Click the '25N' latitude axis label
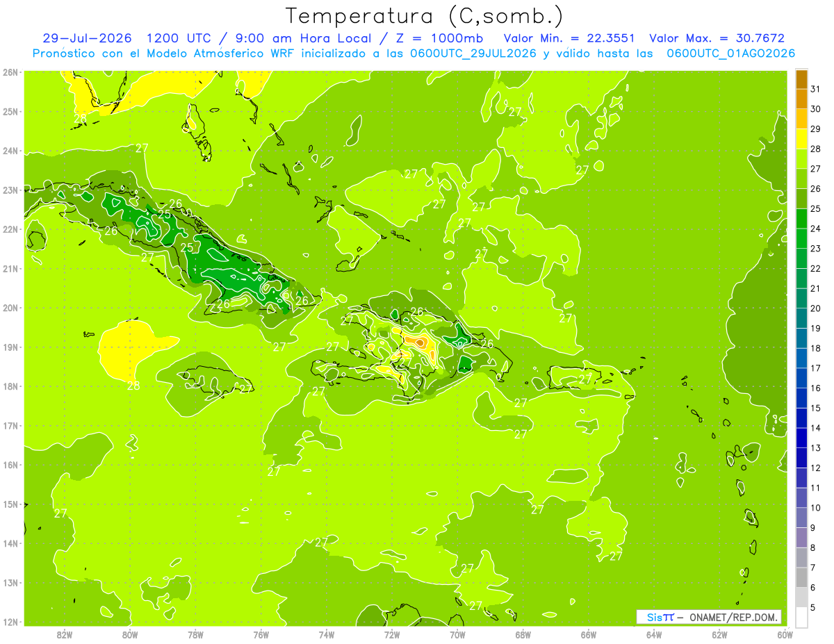Viewport: 834px width, 644px height. coord(10,111)
